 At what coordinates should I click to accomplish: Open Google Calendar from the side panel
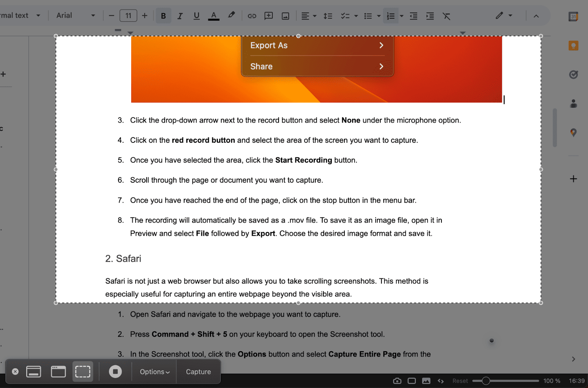tap(573, 16)
